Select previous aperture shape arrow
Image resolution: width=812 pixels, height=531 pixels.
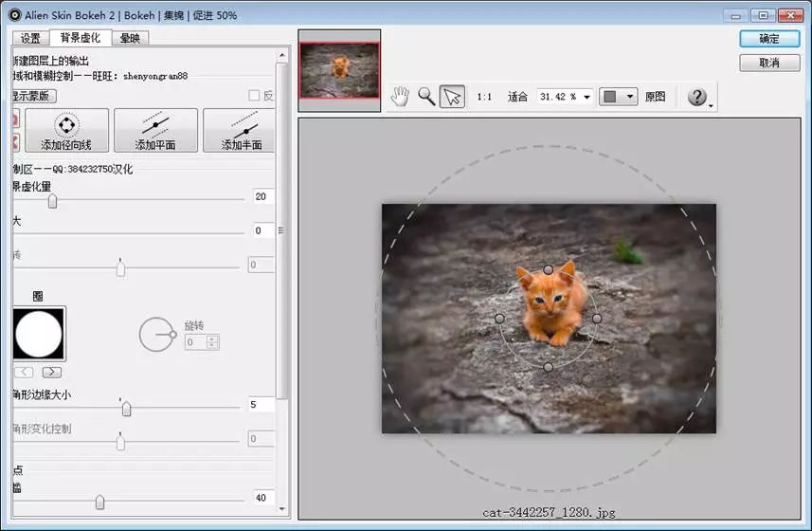click(24, 372)
